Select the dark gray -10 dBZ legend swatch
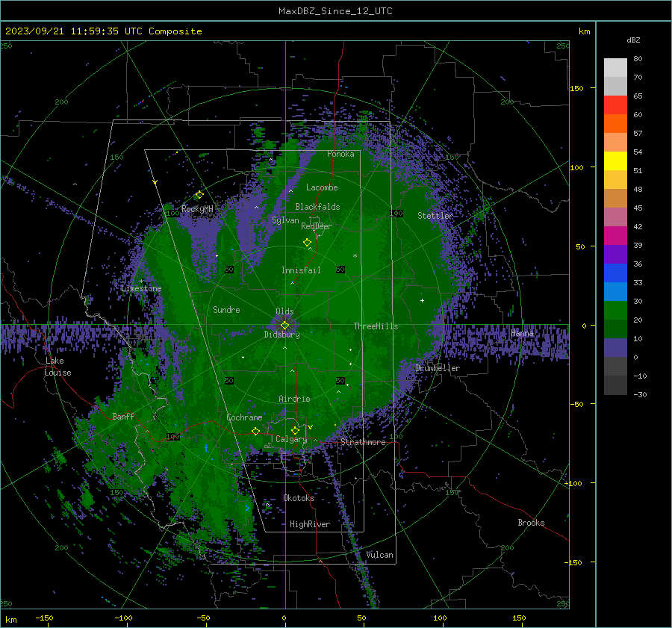 615,385
